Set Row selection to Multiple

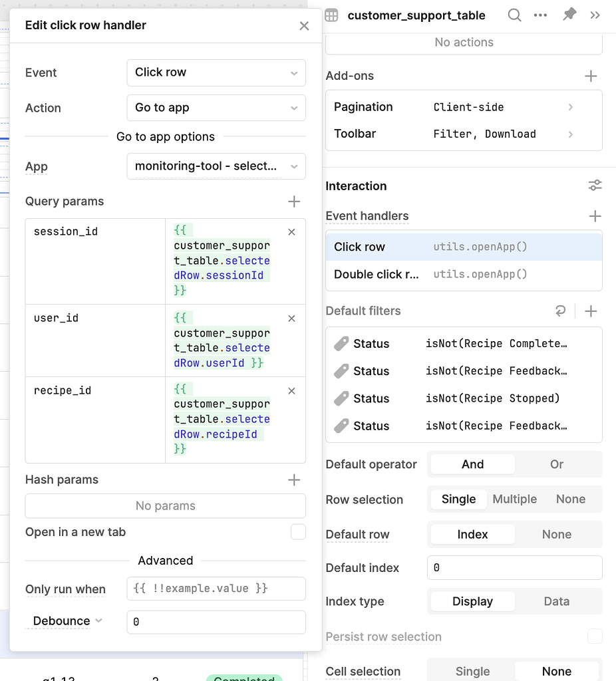514,499
